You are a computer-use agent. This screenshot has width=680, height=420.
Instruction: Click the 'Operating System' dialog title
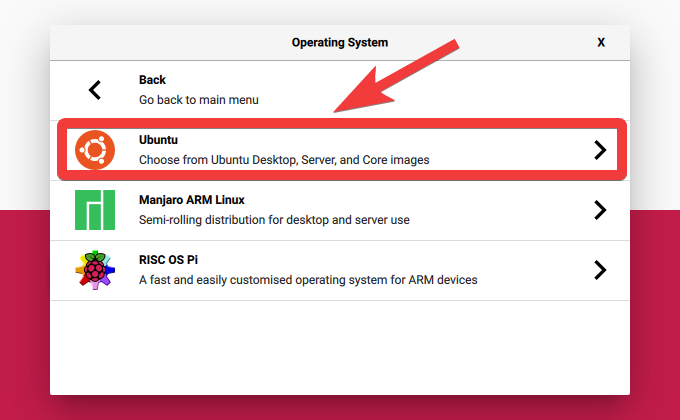[x=340, y=43]
